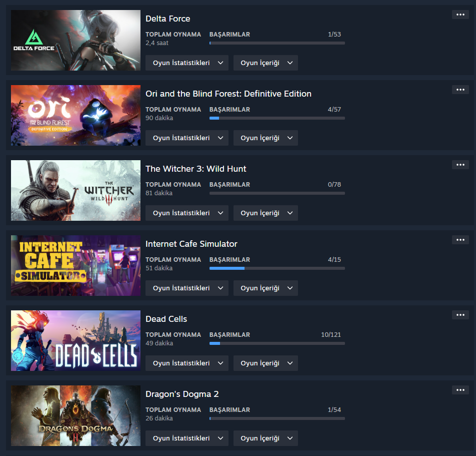The width and height of the screenshot is (476, 456).
Task: Open The Witcher 3: Wild Hunt title link
Action: 196,169
